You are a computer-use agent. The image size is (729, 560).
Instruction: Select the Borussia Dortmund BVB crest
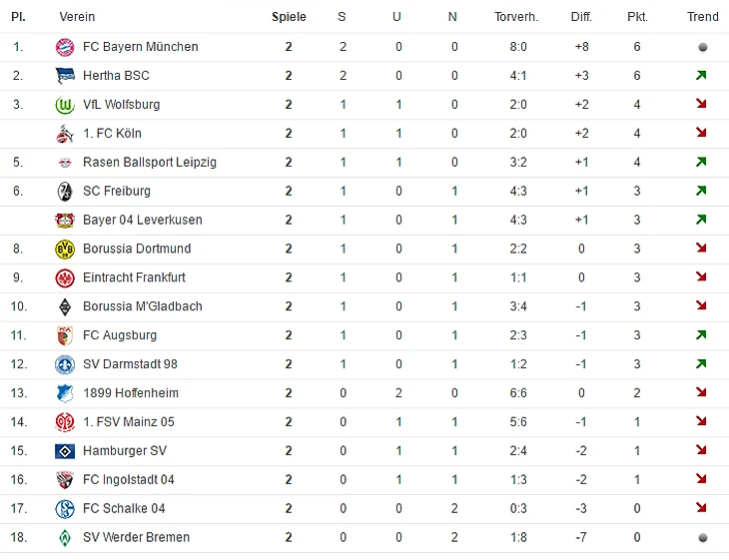[65, 249]
